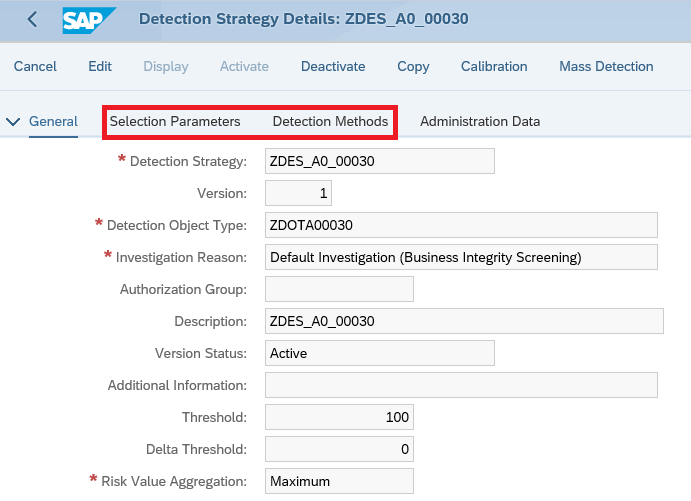The image size is (691, 501).
Task: Select the Detection Object Type field
Action: tap(461, 225)
